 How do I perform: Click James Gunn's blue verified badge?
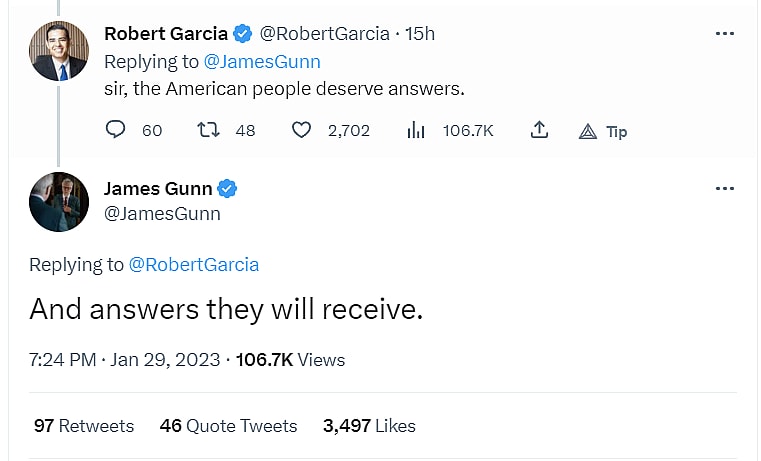click(227, 189)
